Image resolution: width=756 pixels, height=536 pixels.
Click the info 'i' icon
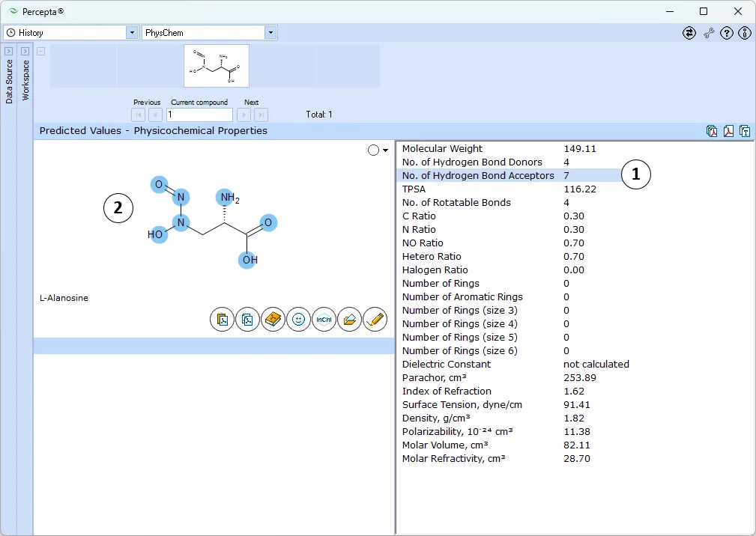click(745, 33)
